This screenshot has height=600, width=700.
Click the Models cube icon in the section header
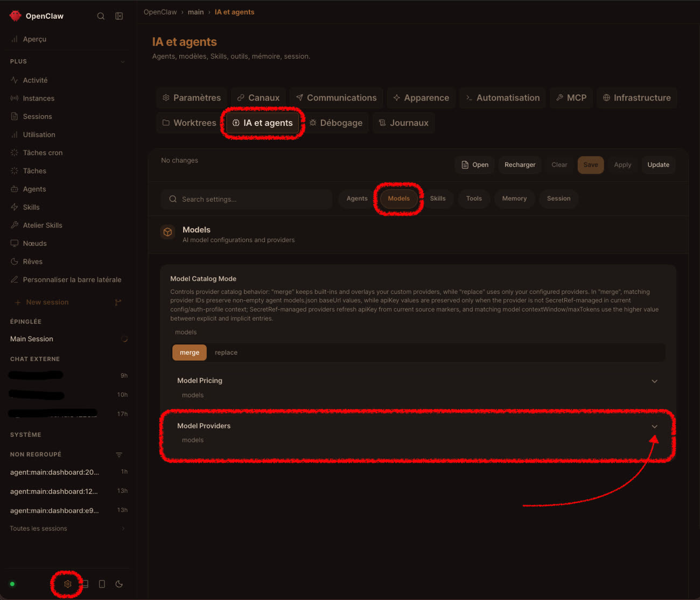pyautogui.click(x=167, y=232)
